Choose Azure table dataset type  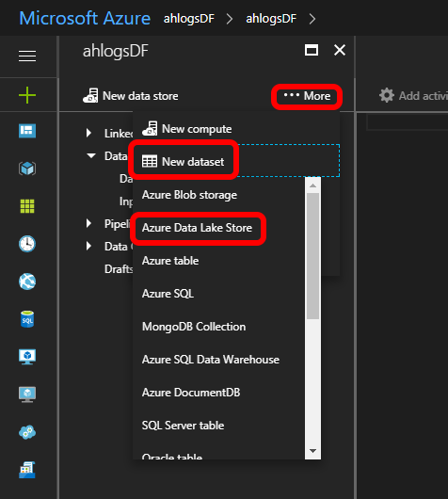point(170,261)
